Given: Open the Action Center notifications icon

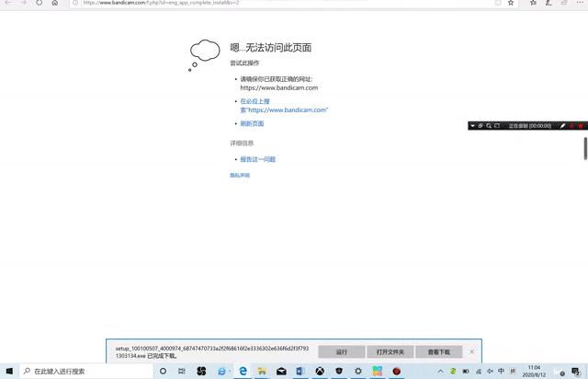Looking at the screenshot, I should (x=576, y=372).
